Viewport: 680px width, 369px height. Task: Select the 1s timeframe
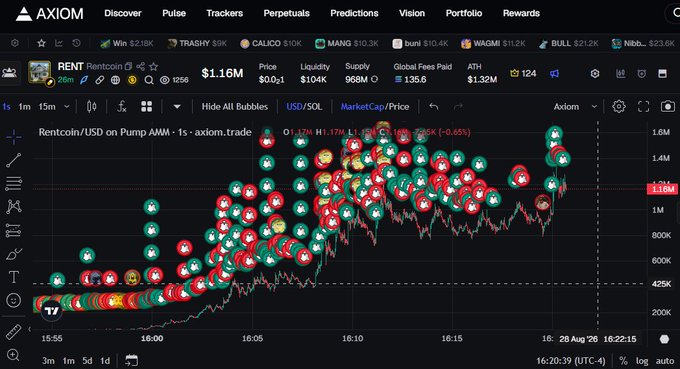coord(6,107)
